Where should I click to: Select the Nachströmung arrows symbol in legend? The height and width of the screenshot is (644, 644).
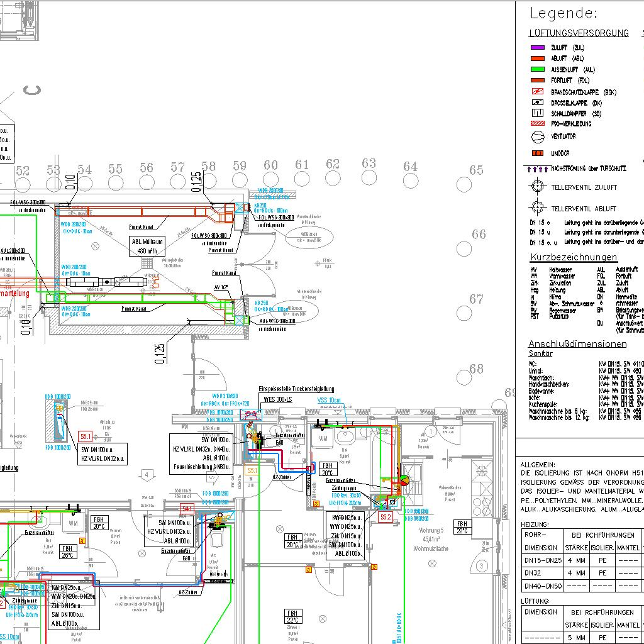click(536, 169)
